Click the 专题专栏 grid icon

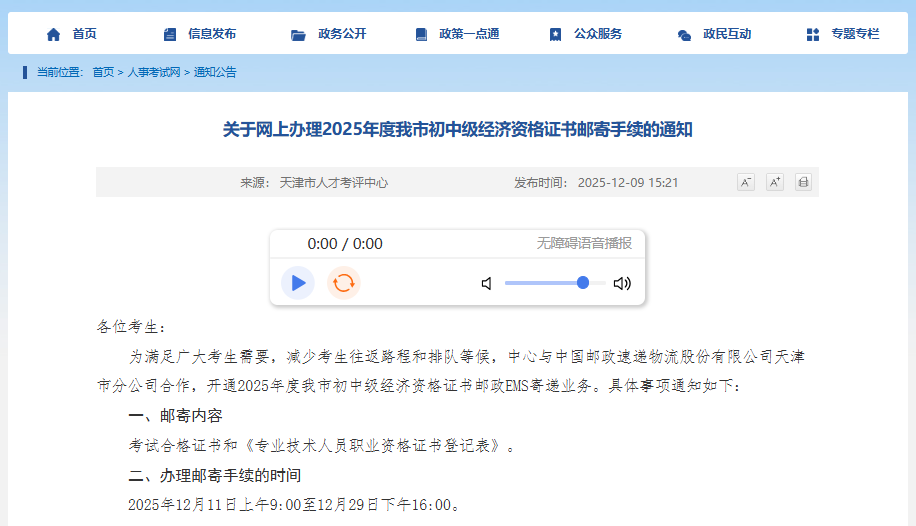pos(812,34)
